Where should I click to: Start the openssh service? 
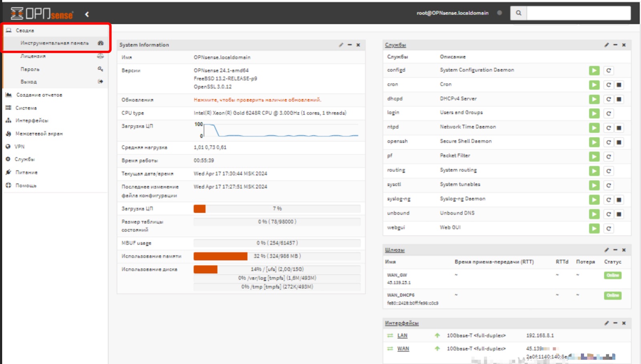pyautogui.click(x=594, y=142)
